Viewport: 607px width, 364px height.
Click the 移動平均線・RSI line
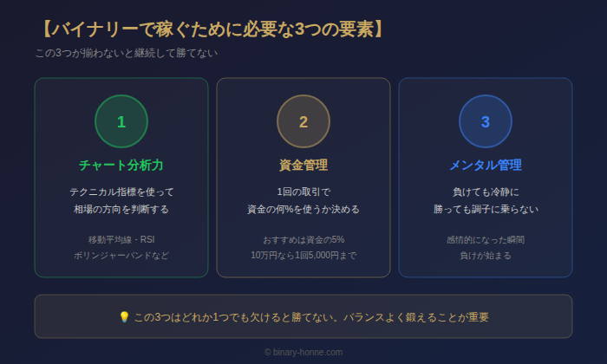[x=121, y=239]
